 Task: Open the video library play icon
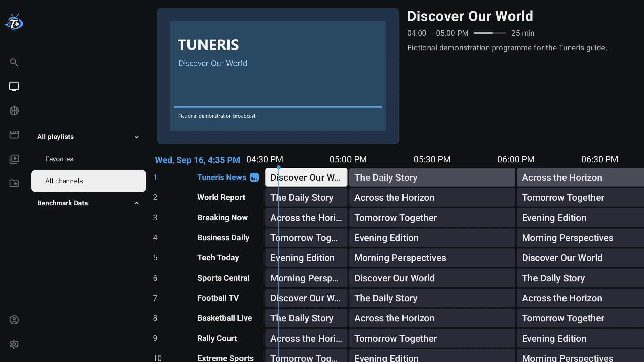tap(14, 159)
